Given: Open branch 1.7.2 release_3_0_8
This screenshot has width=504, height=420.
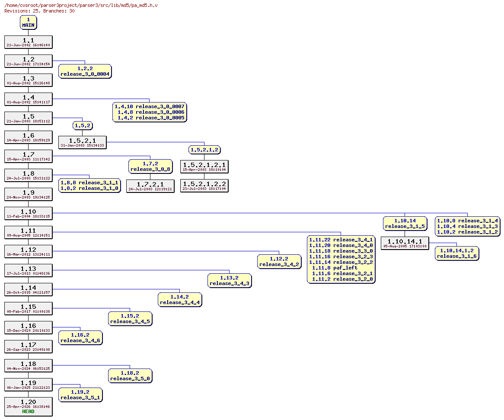Looking at the screenshot, I should [150, 166].
